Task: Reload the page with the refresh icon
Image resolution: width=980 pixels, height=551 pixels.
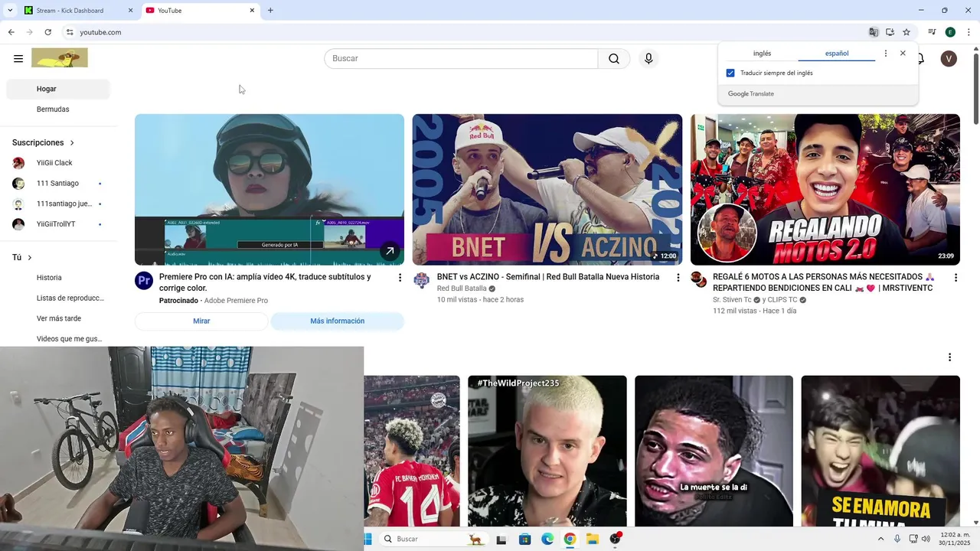Action: (x=48, y=32)
